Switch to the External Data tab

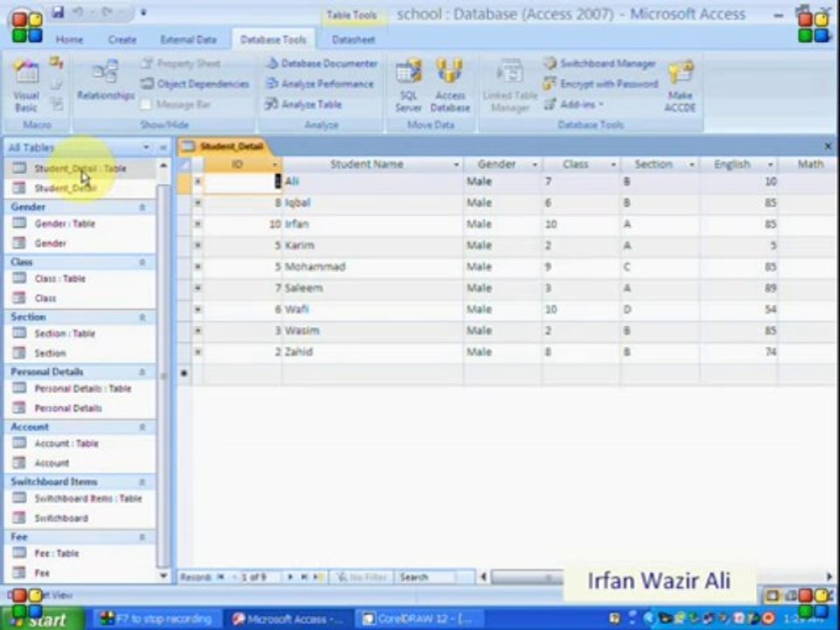(x=188, y=39)
